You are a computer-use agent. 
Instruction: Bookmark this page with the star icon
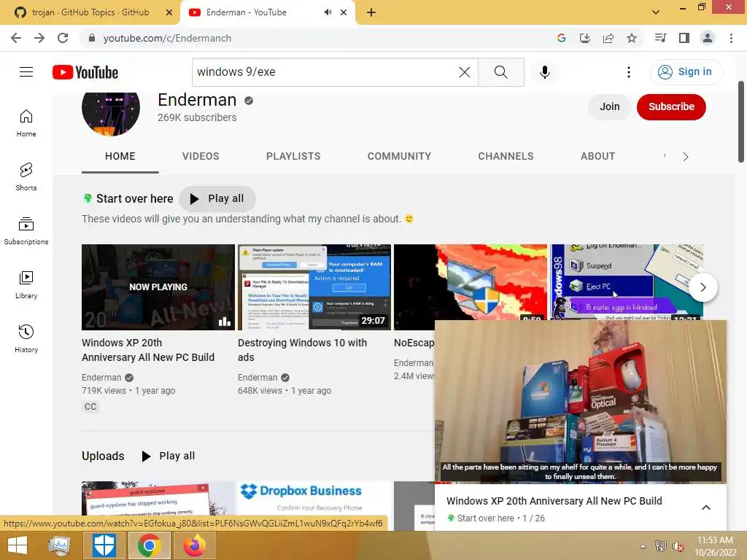tap(632, 38)
